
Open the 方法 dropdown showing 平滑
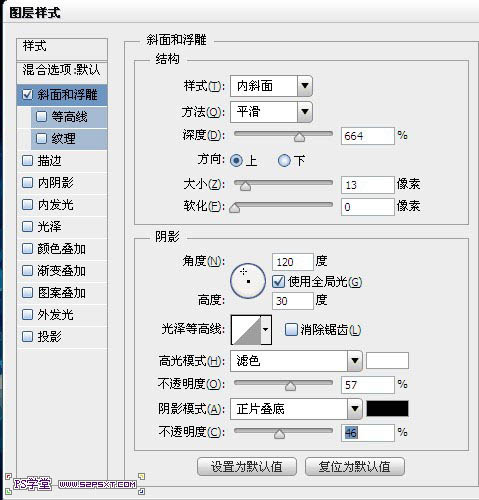click(x=271, y=112)
